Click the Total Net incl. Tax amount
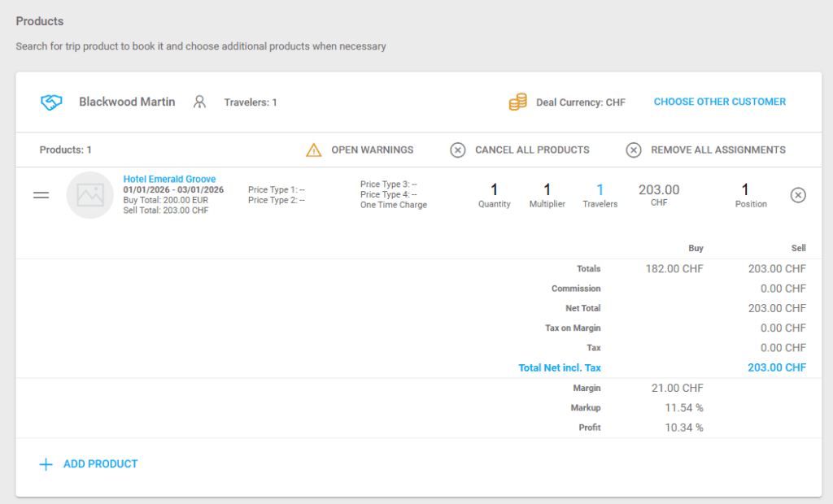The height and width of the screenshot is (504, 833). pos(777,367)
